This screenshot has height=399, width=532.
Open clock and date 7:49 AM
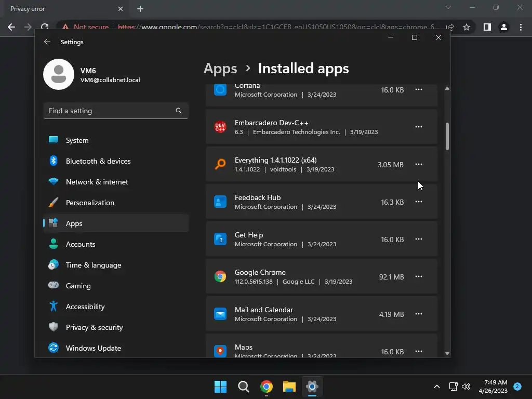(493, 387)
